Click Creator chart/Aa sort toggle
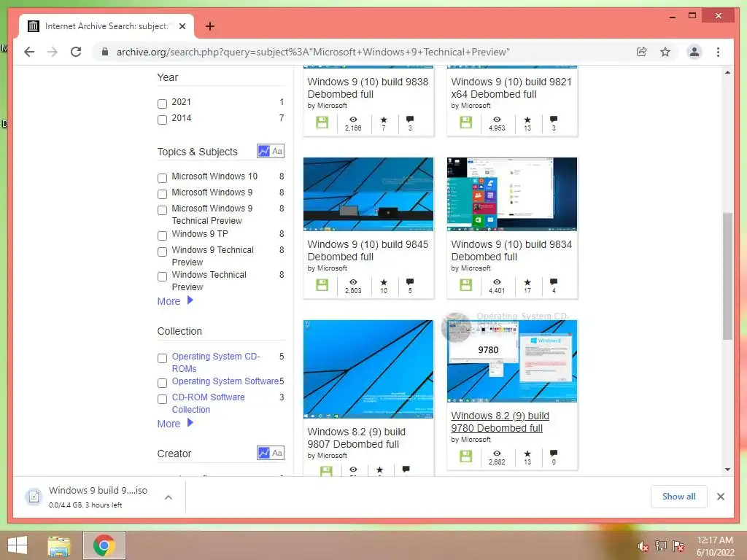The width and height of the screenshot is (747, 560). pyautogui.click(x=271, y=453)
